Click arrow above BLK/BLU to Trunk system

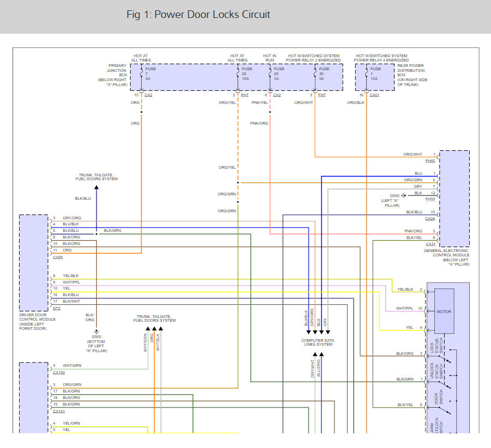[x=96, y=188]
